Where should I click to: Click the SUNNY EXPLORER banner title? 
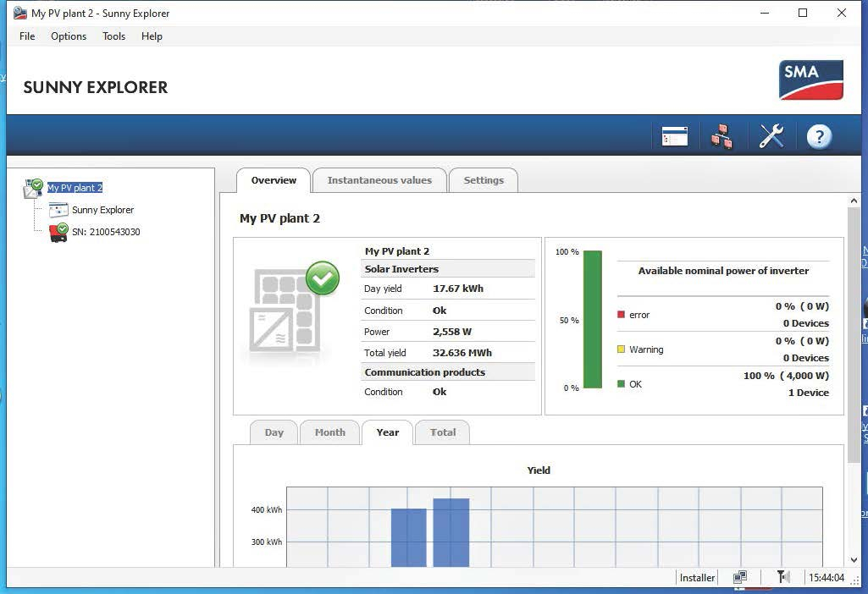pos(95,87)
